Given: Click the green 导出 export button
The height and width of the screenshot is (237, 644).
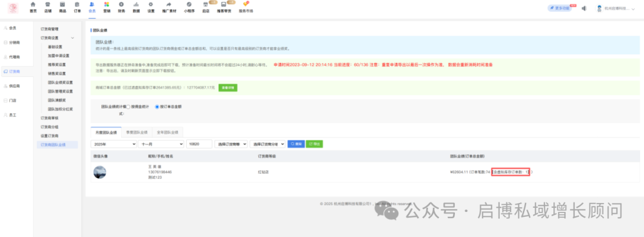Looking at the screenshot, I should click(315, 144).
